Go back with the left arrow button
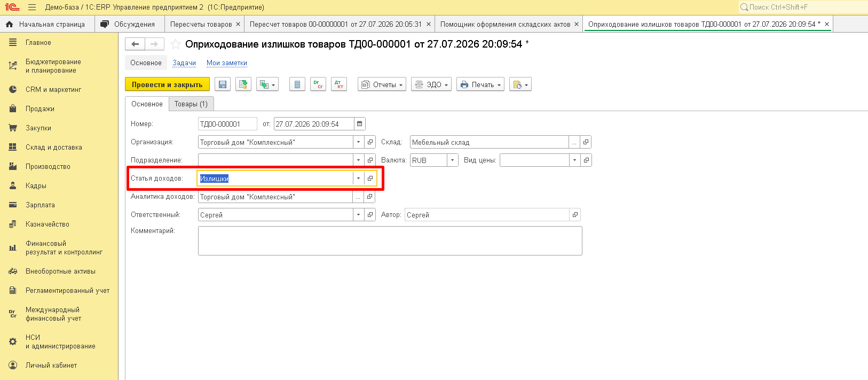 135,44
